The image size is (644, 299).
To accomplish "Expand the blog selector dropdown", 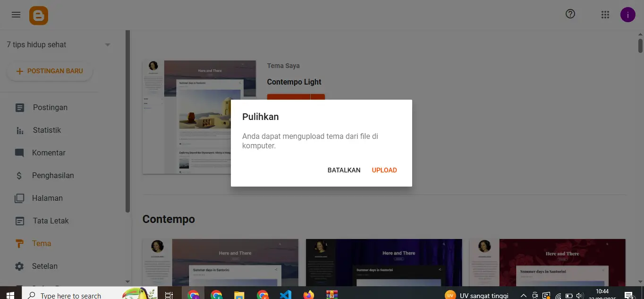I will [108, 45].
